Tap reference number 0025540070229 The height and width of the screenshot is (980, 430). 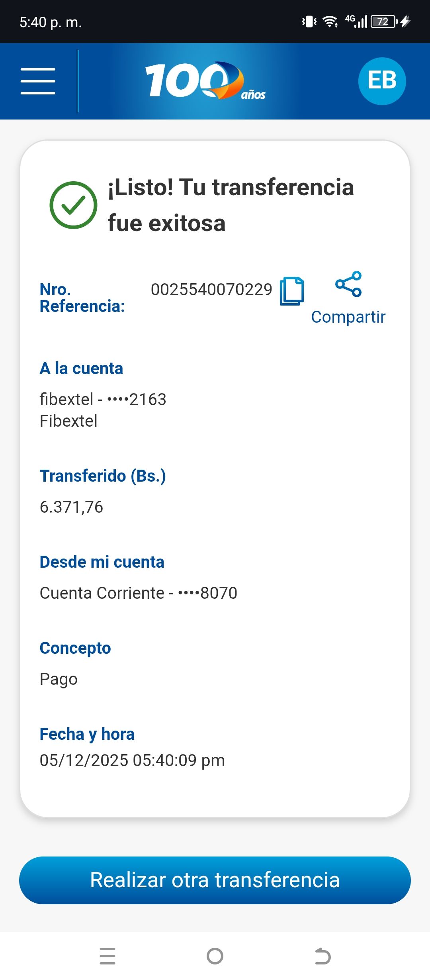point(211,290)
